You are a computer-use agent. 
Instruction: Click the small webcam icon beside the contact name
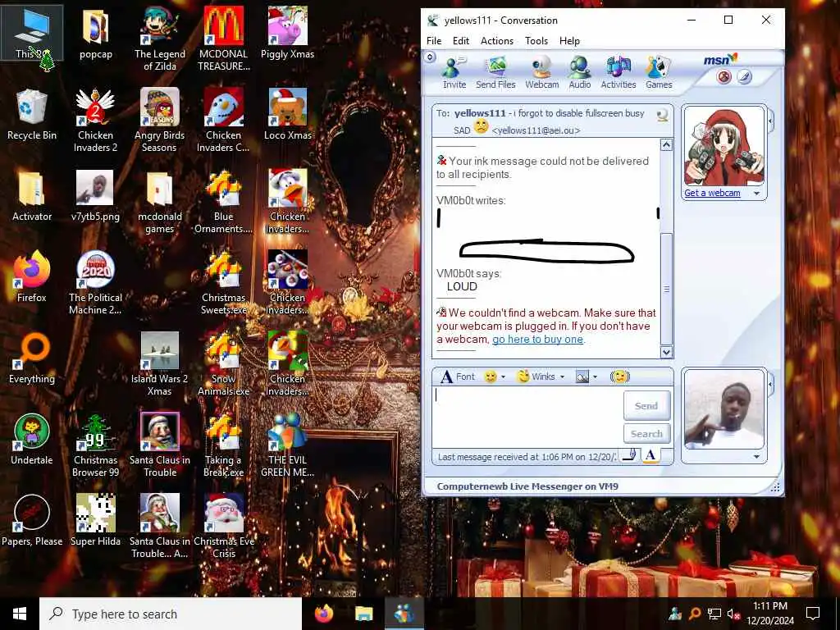(x=663, y=115)
